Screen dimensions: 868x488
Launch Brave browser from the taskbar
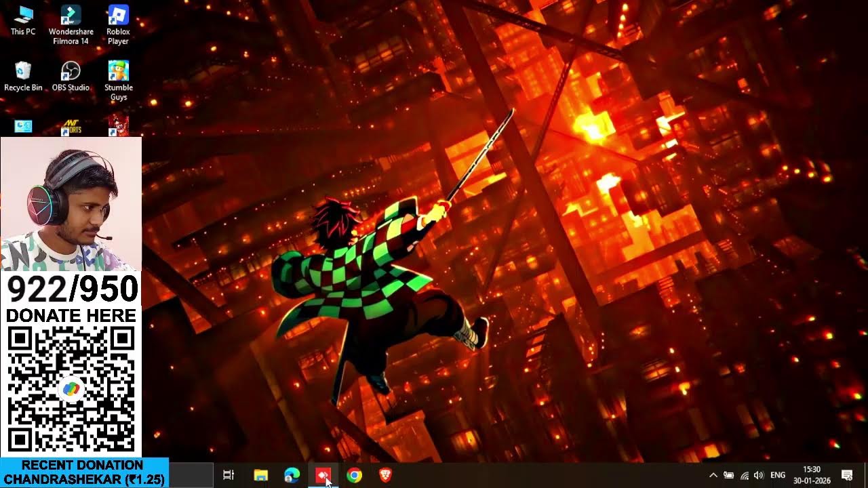click(x=385, y=475)
